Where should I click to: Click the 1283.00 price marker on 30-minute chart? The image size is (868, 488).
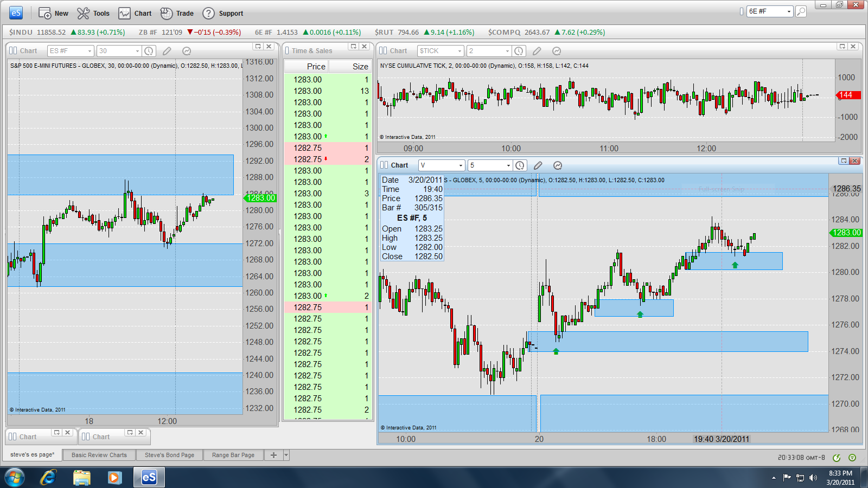point(261,198)
